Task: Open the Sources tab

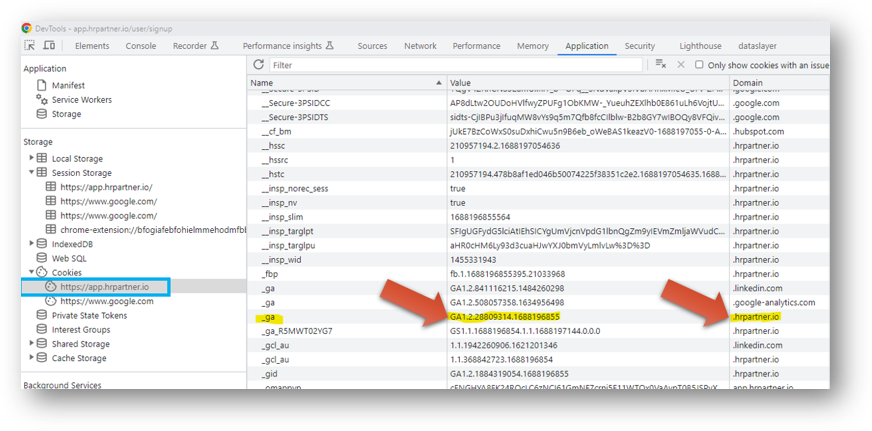Action: [x=372, y=46]
